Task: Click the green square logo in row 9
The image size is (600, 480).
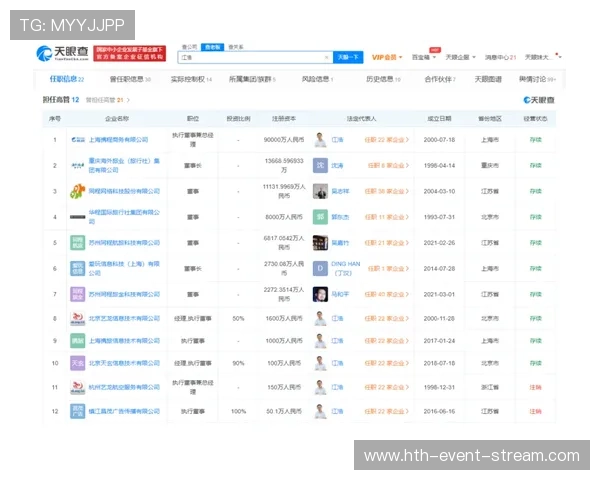Action: (x=78, y=341)
